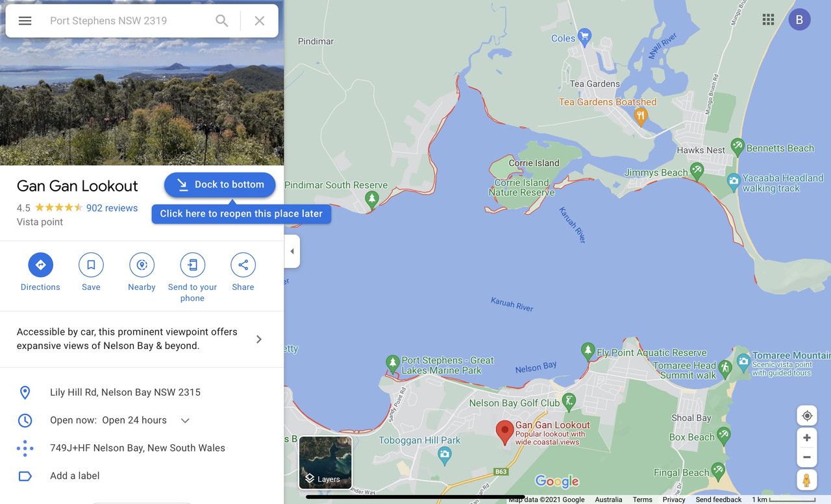Image resolution: width=831 pixels, height=504 pixels.
Task: Open the B account avatar
Action: (799, 19)
